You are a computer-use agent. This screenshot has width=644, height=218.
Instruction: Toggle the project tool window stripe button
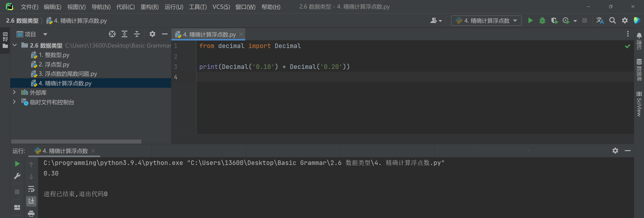click(5, 40)
